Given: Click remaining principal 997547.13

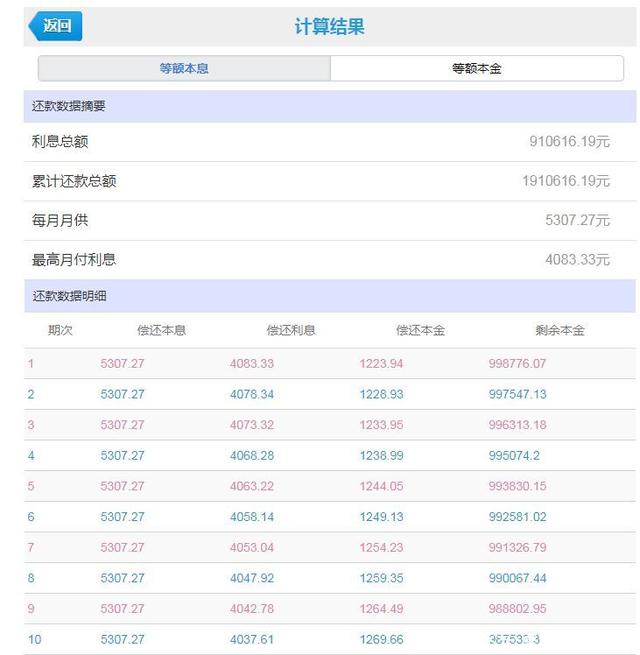Looking at the screenshot, I should 518,394.
